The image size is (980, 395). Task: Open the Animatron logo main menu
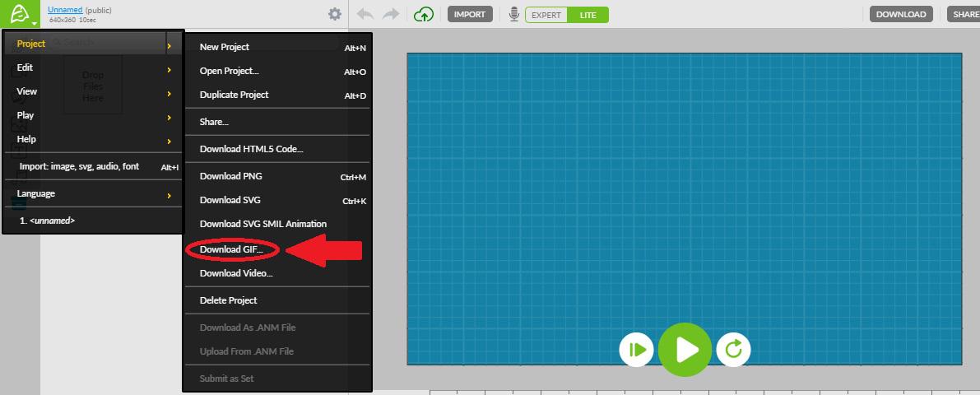20,14
